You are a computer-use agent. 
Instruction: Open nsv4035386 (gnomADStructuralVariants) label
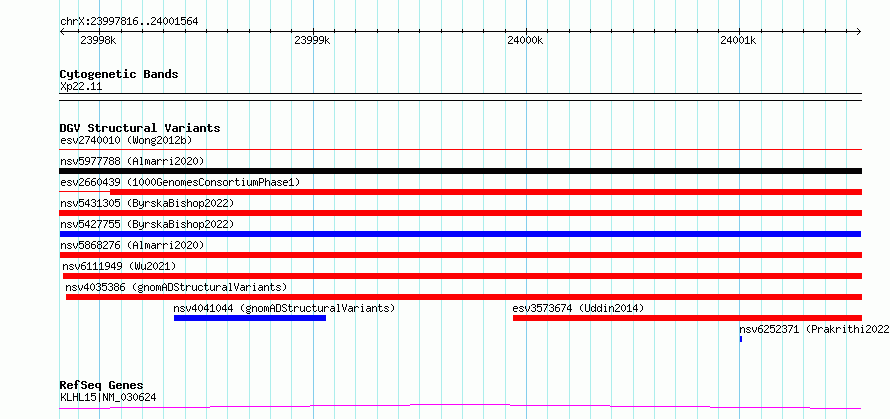point(177,287)
